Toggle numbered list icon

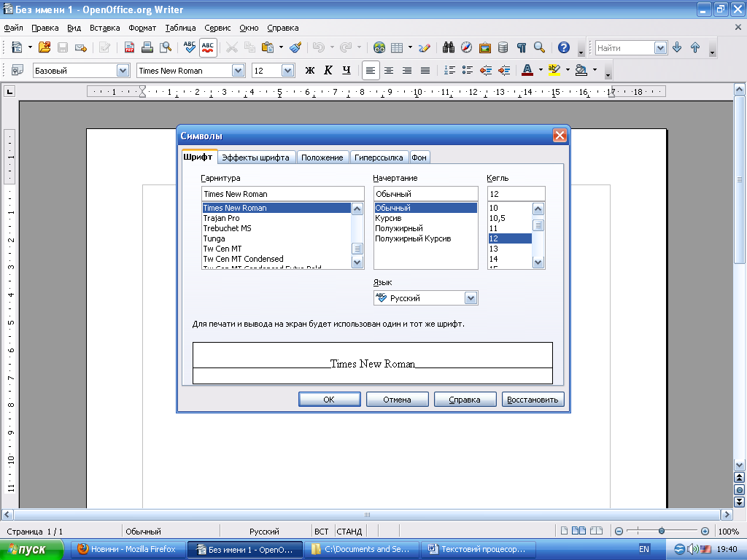pos(449,71)
